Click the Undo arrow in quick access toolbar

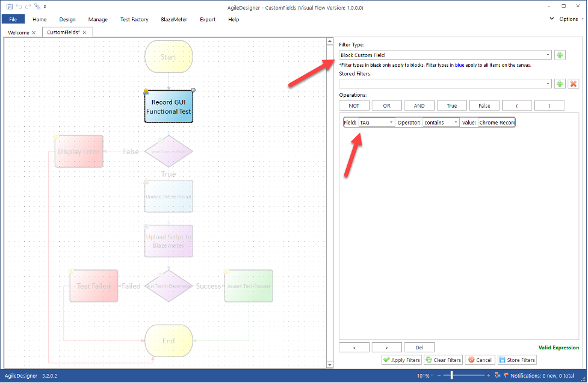tap(19, 6)
